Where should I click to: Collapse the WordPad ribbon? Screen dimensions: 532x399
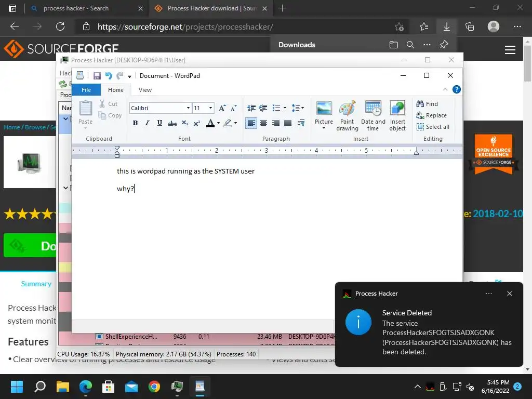point(445,89)
